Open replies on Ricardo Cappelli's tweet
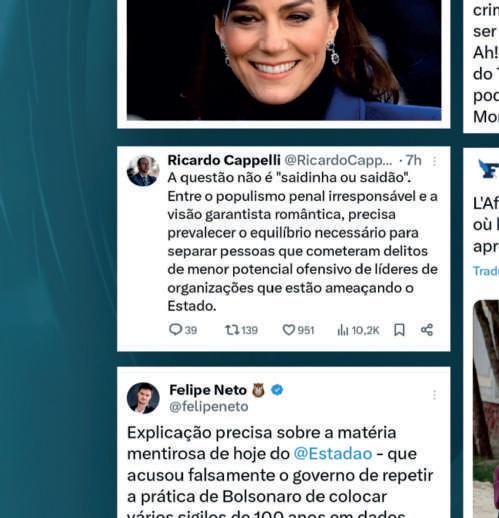 [183, 330]
